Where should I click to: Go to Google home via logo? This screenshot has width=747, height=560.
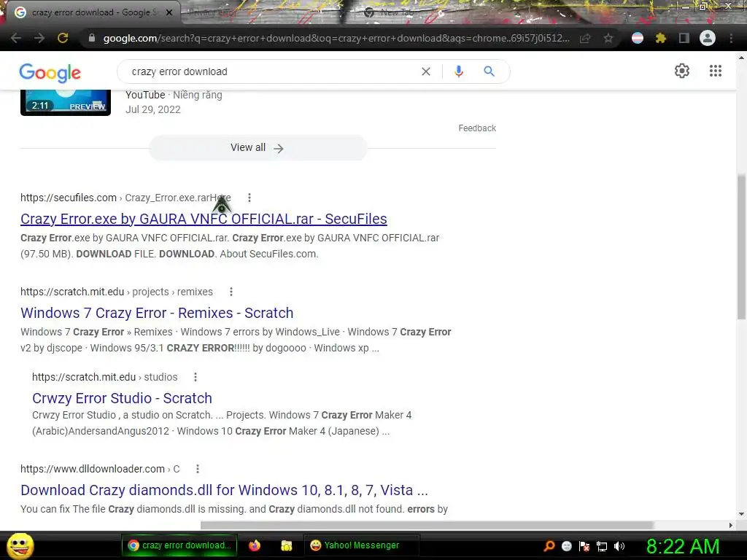[x=50, y=73]
